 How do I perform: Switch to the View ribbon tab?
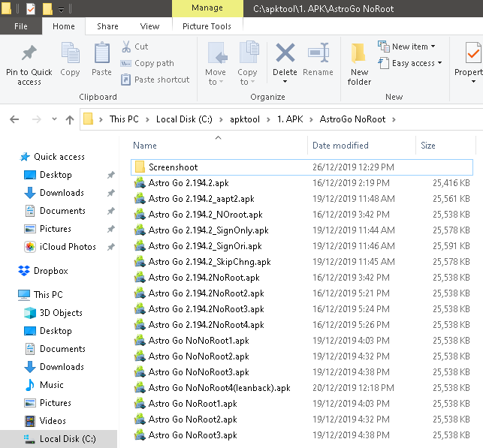click(x=149, y=26)
